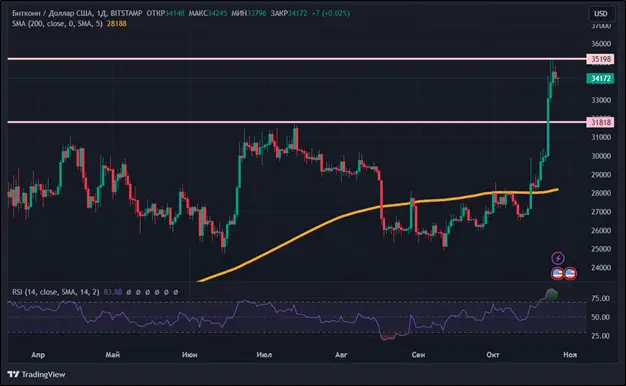Click the SMA (200, close) indicator legend

coord(57,24)
